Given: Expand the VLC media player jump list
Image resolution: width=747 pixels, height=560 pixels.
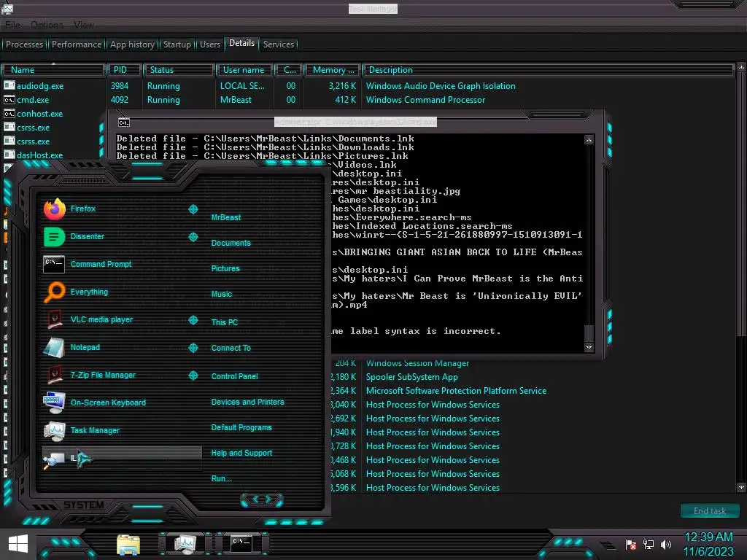Looking at the screenshot, I should coord(193,320).
